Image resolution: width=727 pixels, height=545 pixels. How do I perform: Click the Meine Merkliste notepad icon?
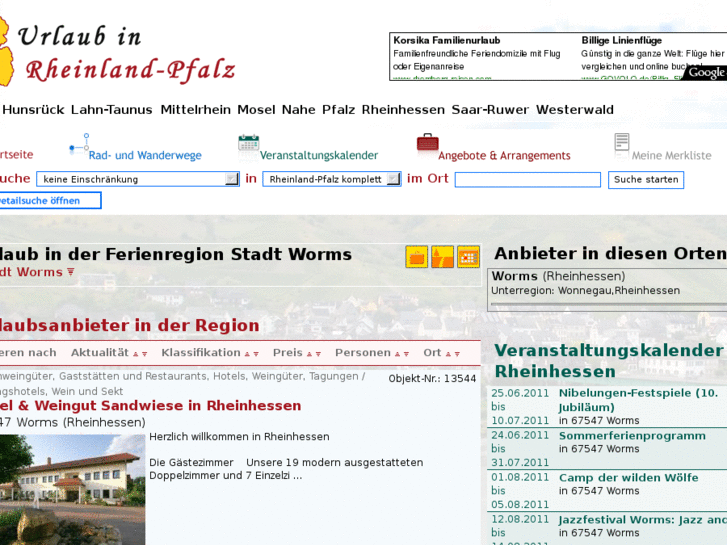click(x=622, y=143)
